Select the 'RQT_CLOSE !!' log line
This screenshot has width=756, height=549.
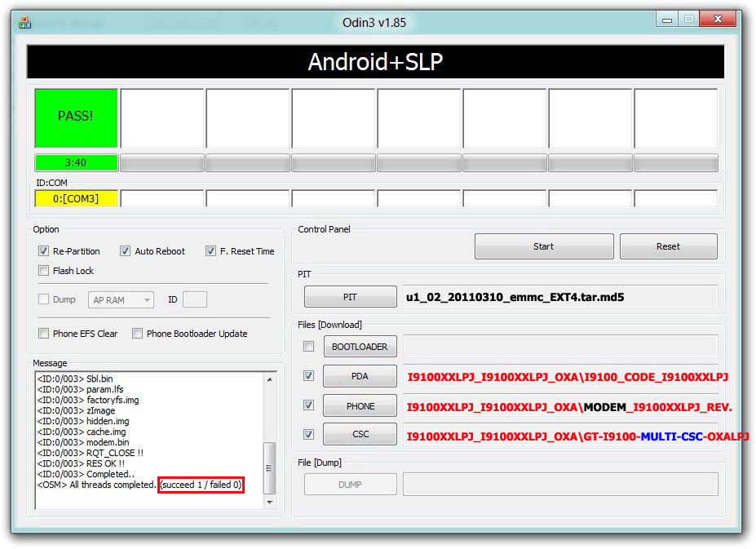click(x=91, y=453)
